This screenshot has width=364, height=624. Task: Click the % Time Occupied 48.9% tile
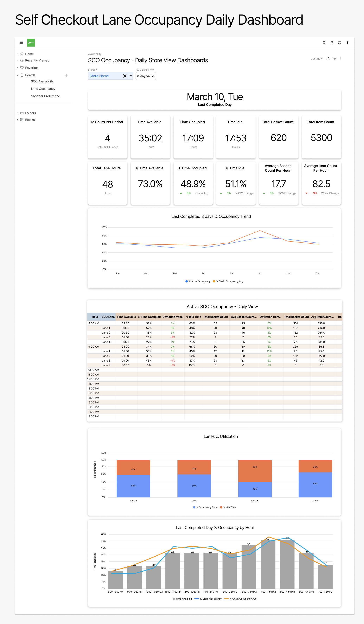click(x=193, y=183)
